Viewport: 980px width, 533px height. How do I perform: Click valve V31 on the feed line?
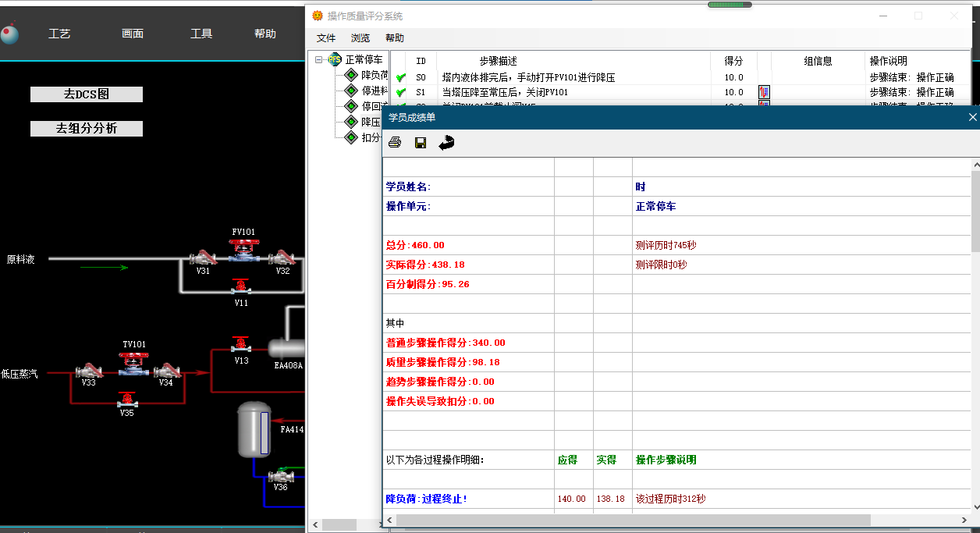pyautogui.click(x=203, y=258)
